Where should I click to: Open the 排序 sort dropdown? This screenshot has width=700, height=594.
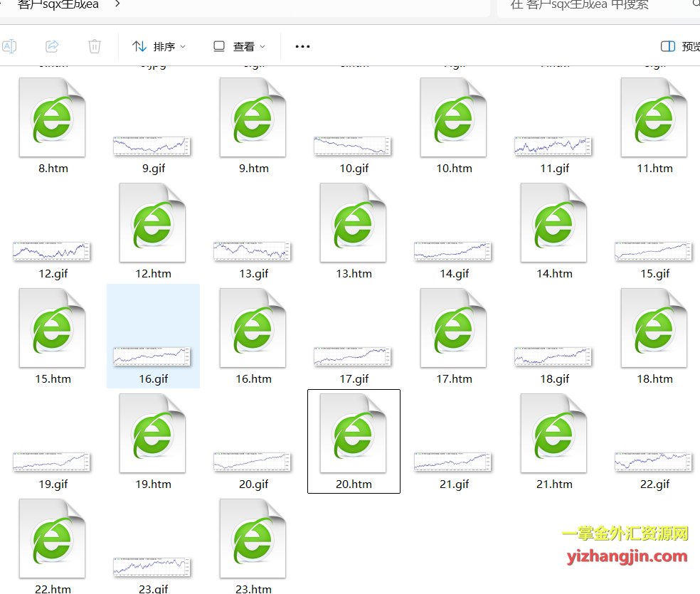159,46
